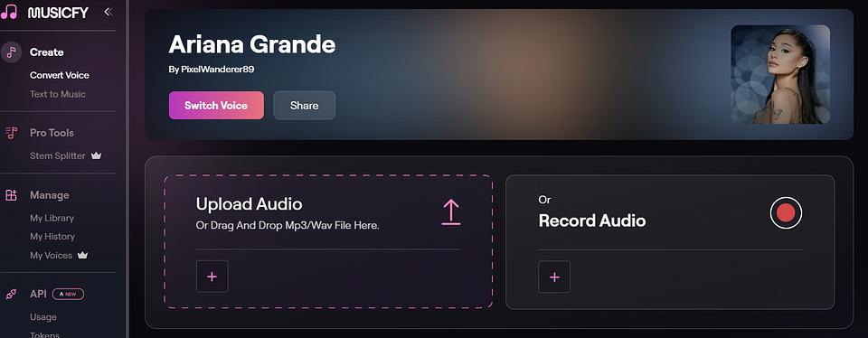Open Convert Voice in sidebar

point(60,75)
